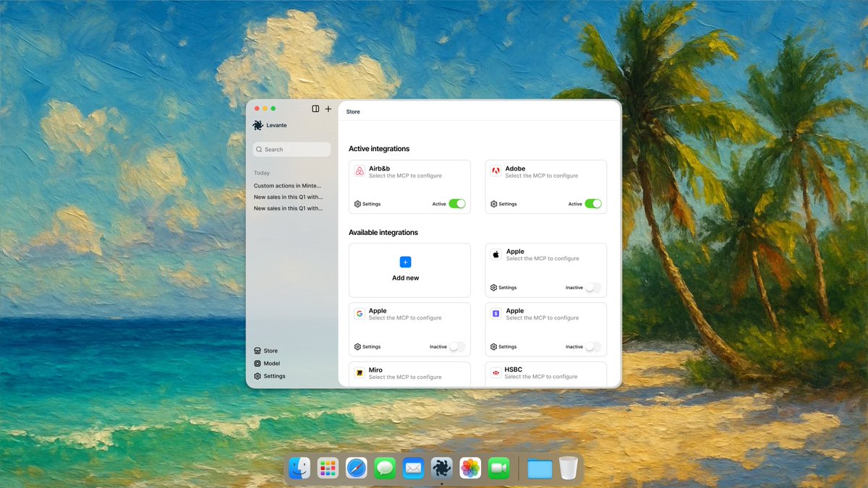868x488 pixels.
Task: Click the Miro integration icon
Action: (359, 372)
